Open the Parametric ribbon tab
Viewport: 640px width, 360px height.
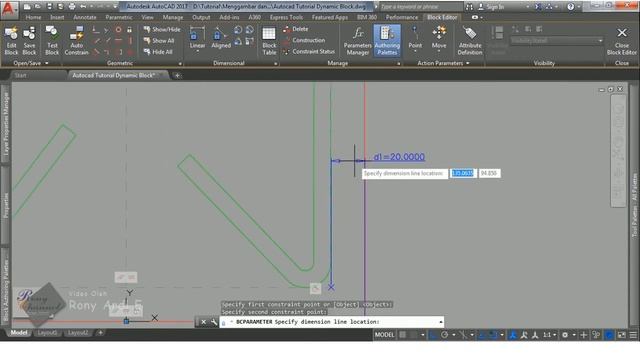(119, 18)
